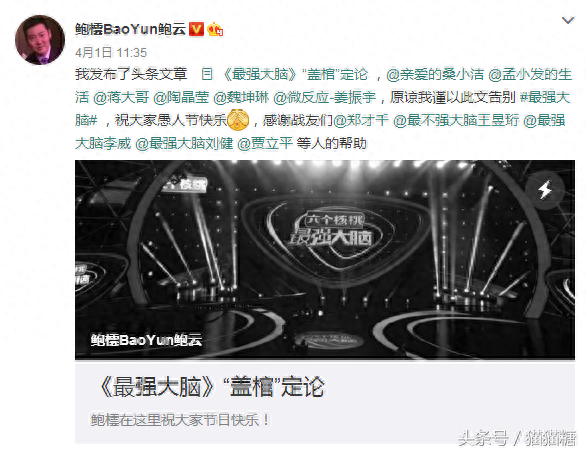Open the 4月1日 11:35 timestamp link
Image resolution: width=587 pixels, height=453 pixels.
tap(111, 52)
